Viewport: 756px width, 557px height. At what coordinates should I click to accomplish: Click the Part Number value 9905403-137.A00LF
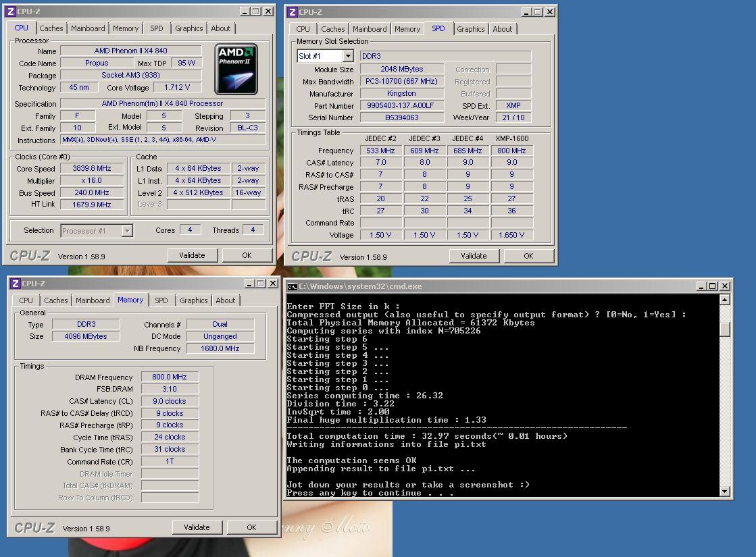[x=401, y=105]
